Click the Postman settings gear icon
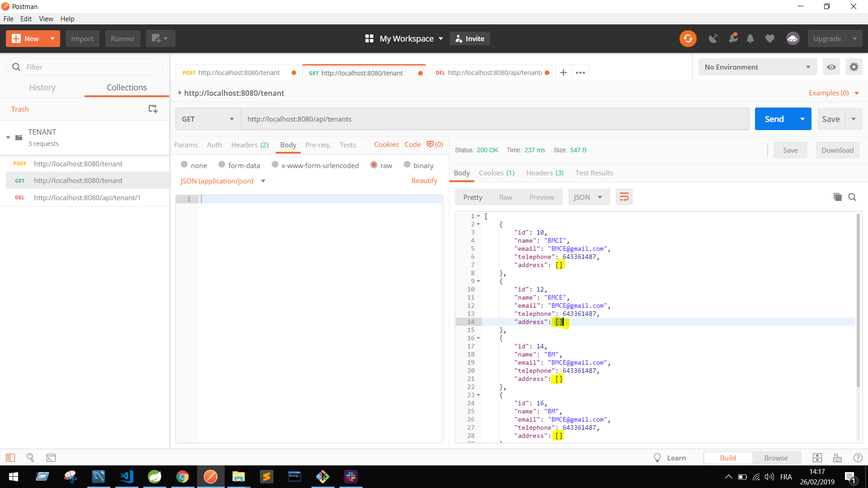Screen dimensions: 868x488 854,67
